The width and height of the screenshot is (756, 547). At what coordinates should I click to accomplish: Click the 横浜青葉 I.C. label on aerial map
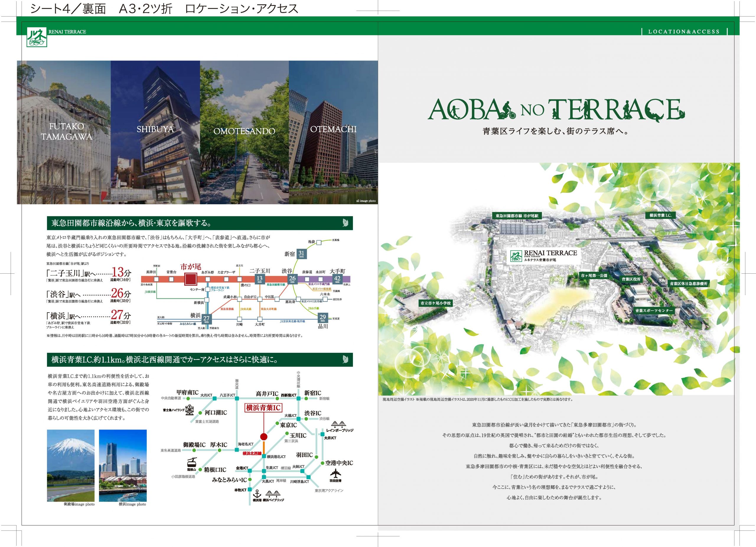pos(660,215)
